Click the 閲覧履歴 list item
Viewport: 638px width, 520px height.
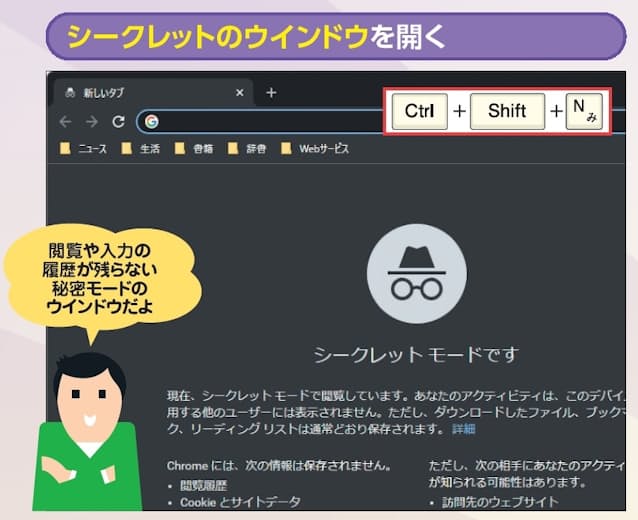[203, 485]
